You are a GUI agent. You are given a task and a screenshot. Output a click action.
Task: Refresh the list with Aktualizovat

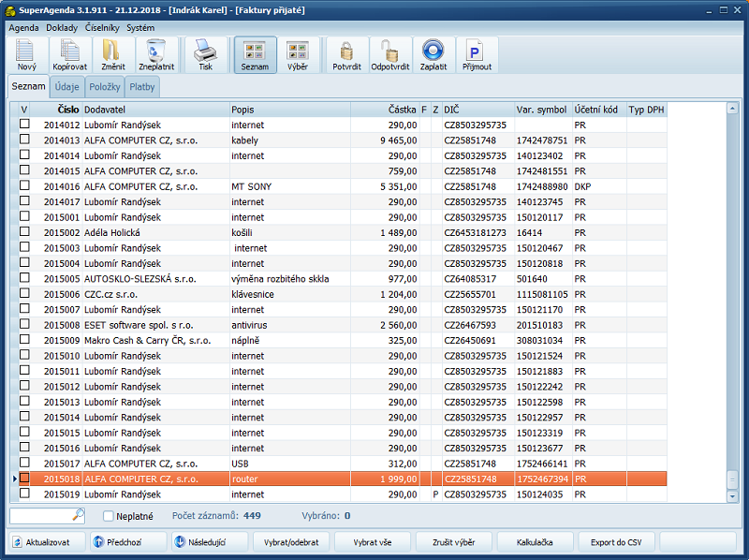[x=46, y=542]
